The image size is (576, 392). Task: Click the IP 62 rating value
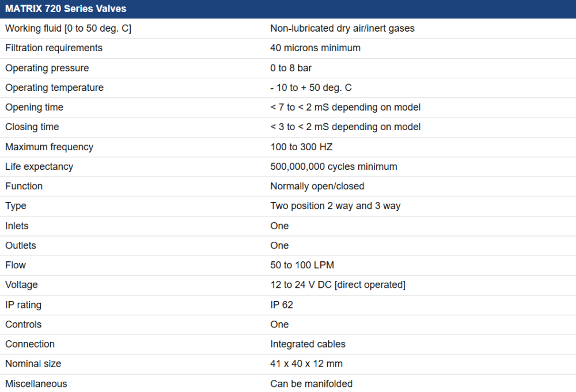point(282,305)
